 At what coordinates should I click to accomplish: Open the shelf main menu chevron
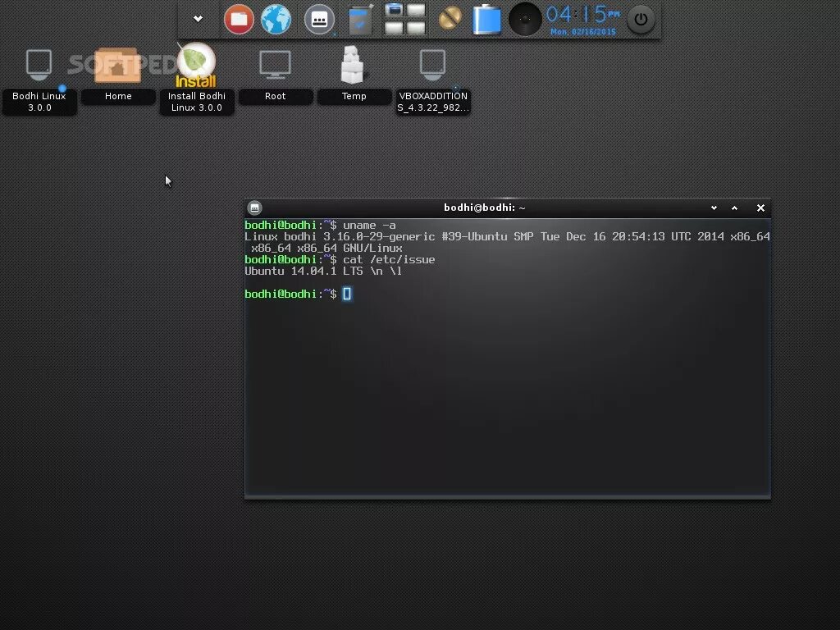click(198, 19)
